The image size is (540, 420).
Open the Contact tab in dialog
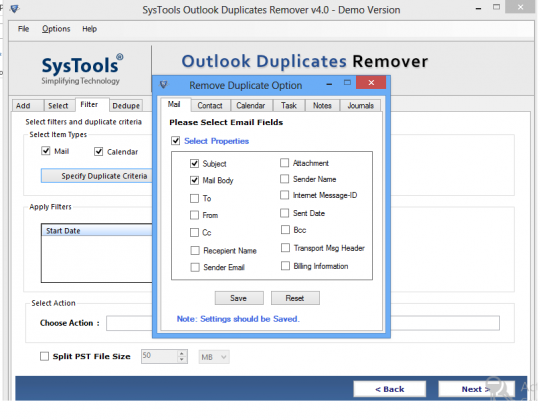(210, 105)
